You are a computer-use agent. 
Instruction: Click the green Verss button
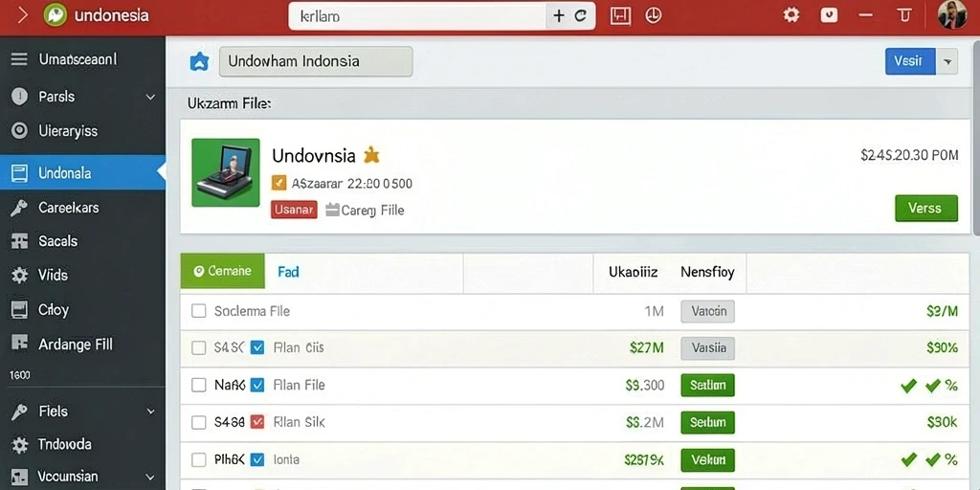pos(925,208)
